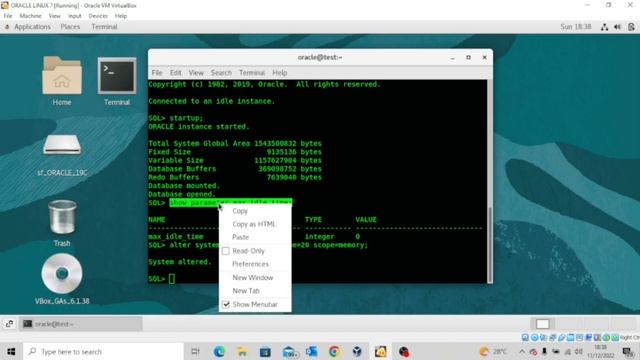Viewport: 640px width, 360px height.
Task: Open the terminal window's Edit menu
Action: [176, 73]
